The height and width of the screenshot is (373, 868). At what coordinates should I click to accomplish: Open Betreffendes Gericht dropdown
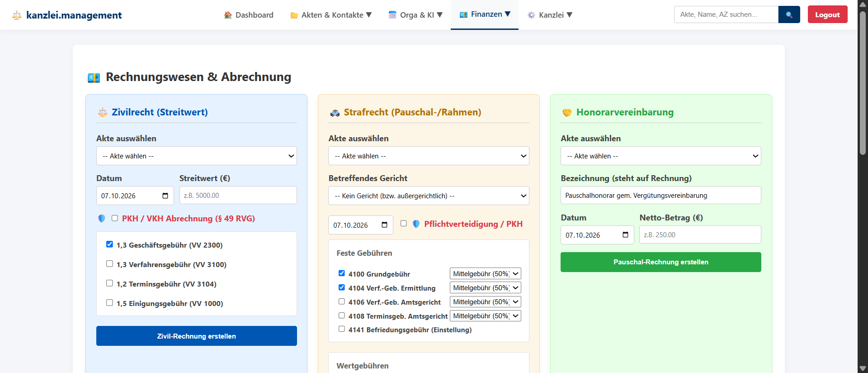429,196
